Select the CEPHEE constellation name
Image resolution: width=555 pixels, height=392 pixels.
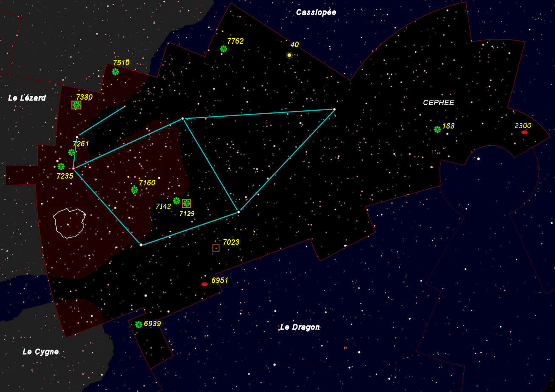point(439,103)
